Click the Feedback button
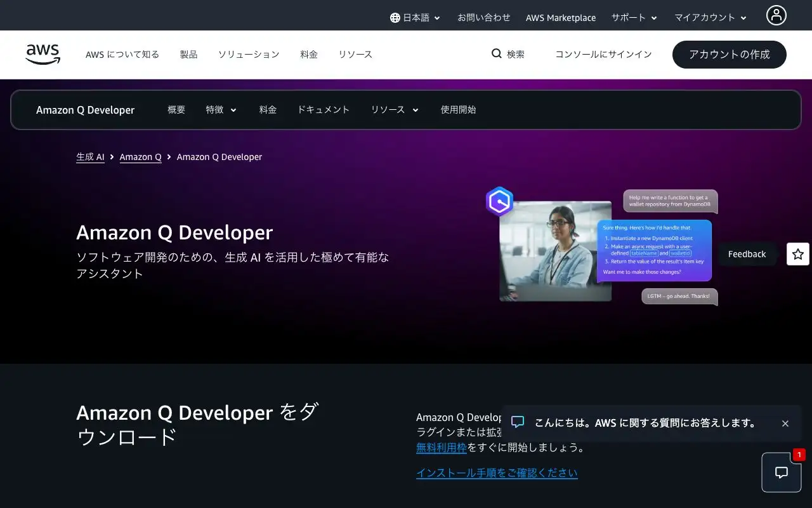This screenshot has width=812, height=508. (747, 254)
